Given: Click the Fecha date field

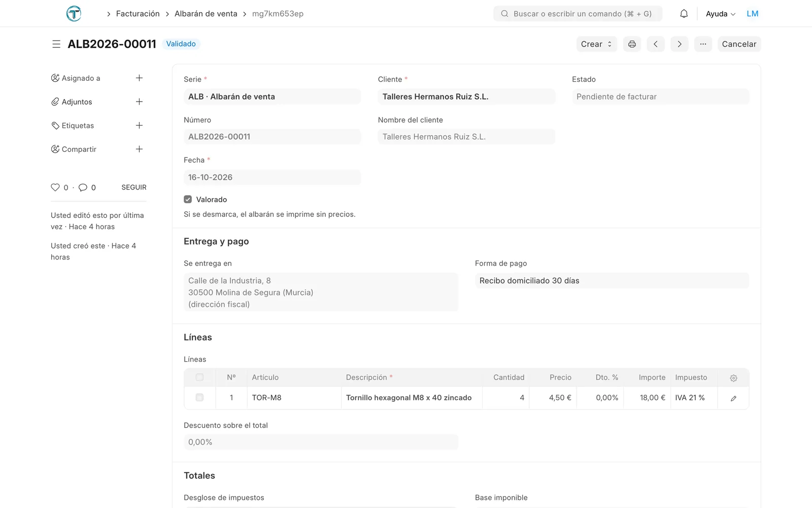Looking at the screenshot, I should [x=272, y=177].
